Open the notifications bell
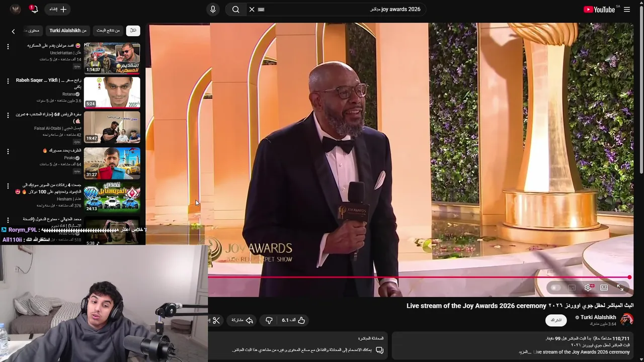Viewport: 644px width, 362px height. 34,9
